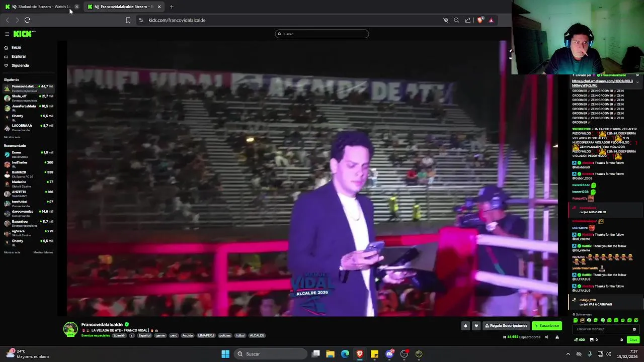Viewport: 644px width, 362px height.
Task: Open Microsoft Edge from taskbar
Action: [x=345, y=354]
